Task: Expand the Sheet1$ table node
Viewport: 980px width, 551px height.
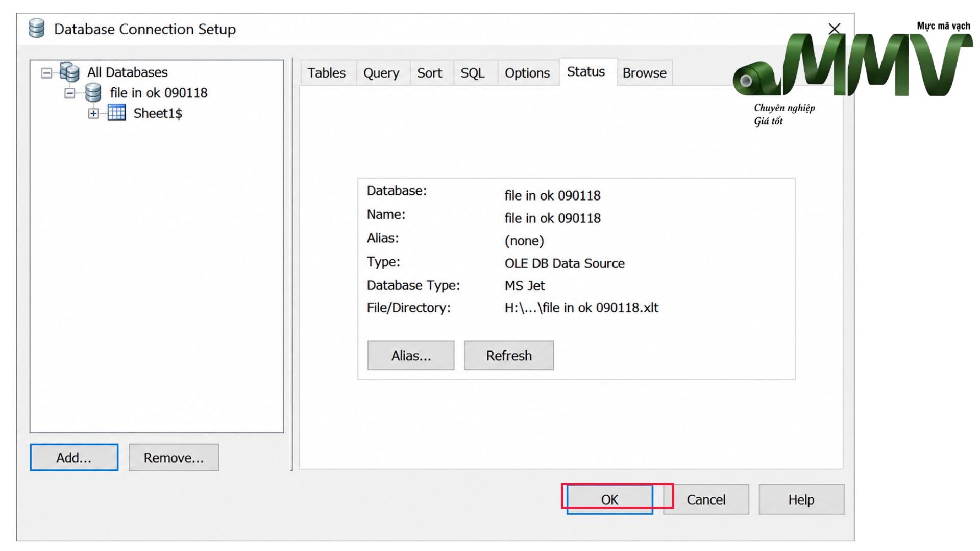Action: click(x=93, y=114)
